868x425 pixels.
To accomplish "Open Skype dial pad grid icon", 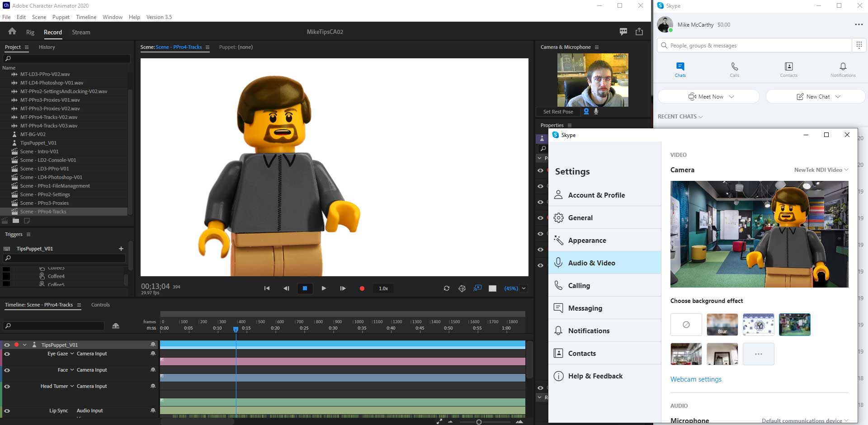I will pos(859,45).
